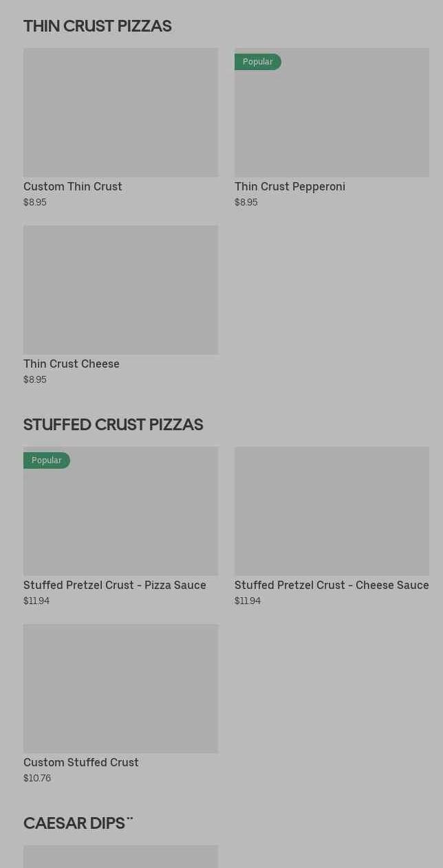Open the Thin Crust Pepperoni title link
This screenshot has height=868, width=443.
(290, 186)
